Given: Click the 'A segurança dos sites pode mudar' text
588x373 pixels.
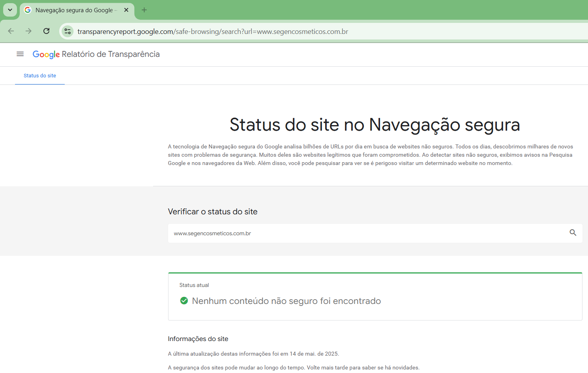Looking at the screenshot, I should click(294, 367).
